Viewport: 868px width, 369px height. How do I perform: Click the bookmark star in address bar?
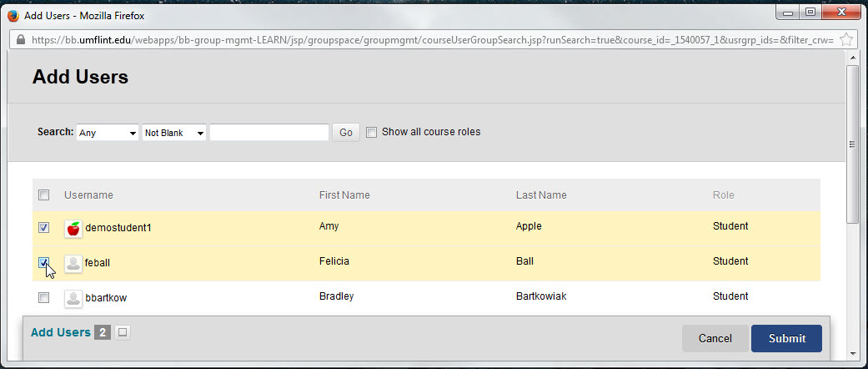click(x=845, y=39)
